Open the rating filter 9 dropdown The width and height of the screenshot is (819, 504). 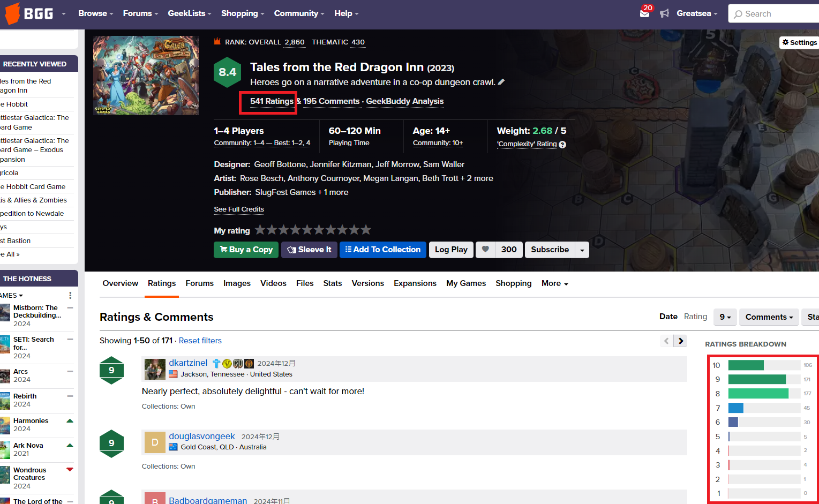pos(725,317)
